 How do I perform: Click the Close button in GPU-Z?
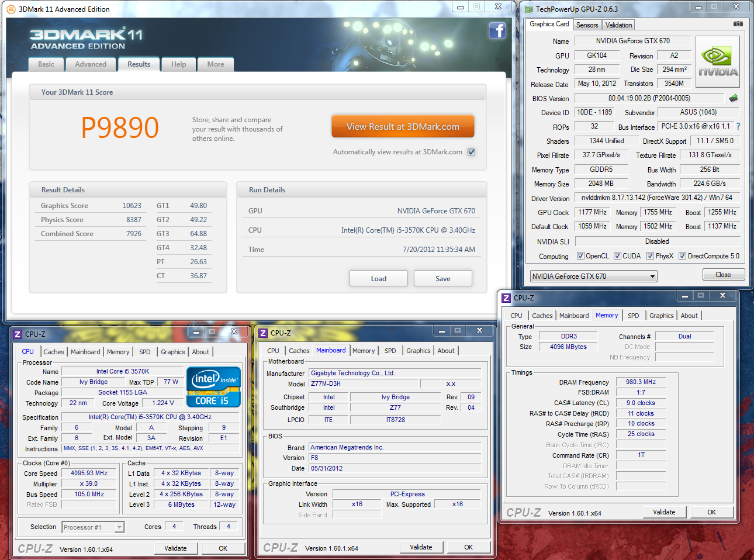[x=723, y=275]
